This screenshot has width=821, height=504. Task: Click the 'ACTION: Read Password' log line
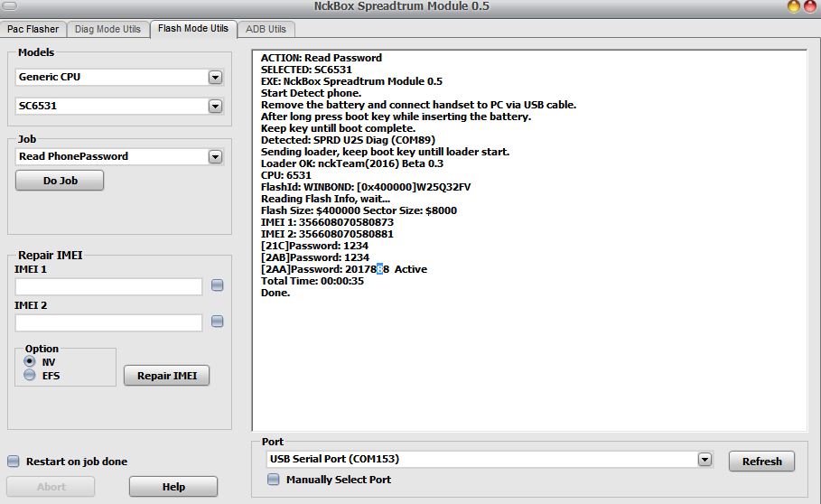coord(322,58)
